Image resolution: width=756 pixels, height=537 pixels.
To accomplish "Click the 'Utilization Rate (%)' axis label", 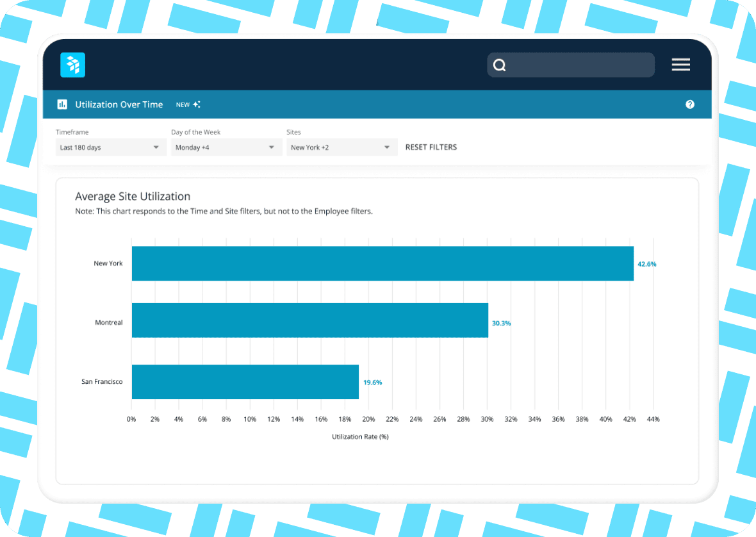I will 360,436.
